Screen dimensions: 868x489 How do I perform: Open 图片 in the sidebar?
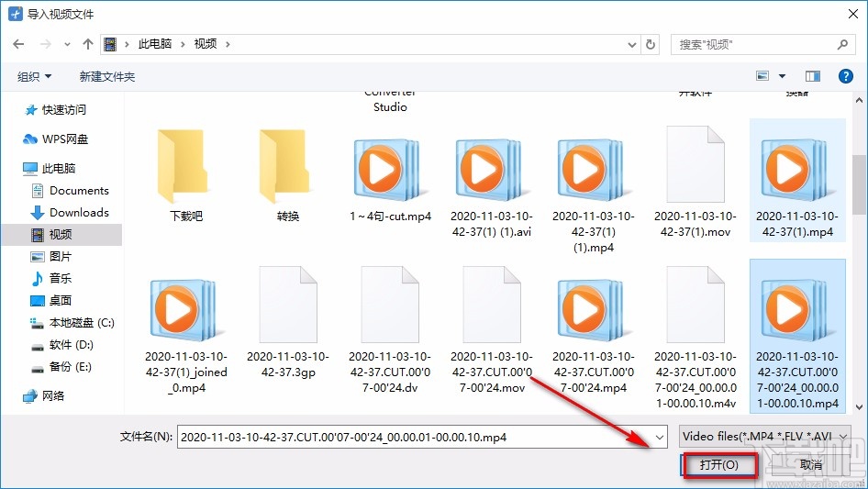click(51, 256)
